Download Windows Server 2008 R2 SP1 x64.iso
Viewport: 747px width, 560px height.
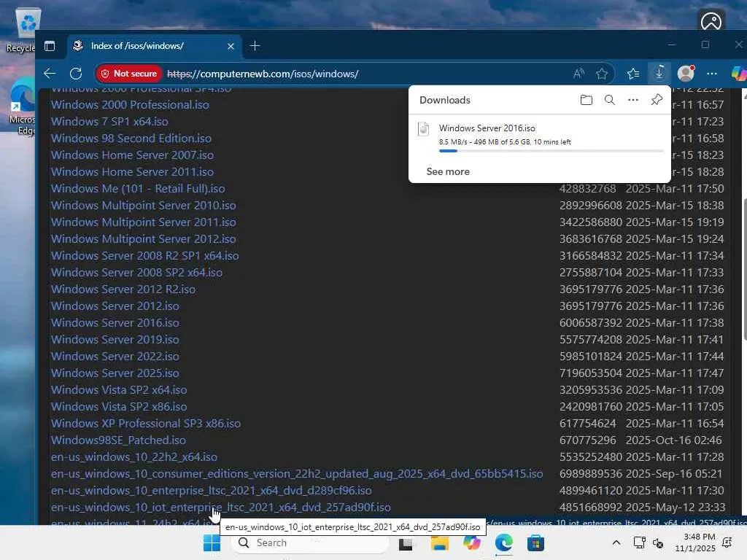pyautogui.click(x=145, y=256)
